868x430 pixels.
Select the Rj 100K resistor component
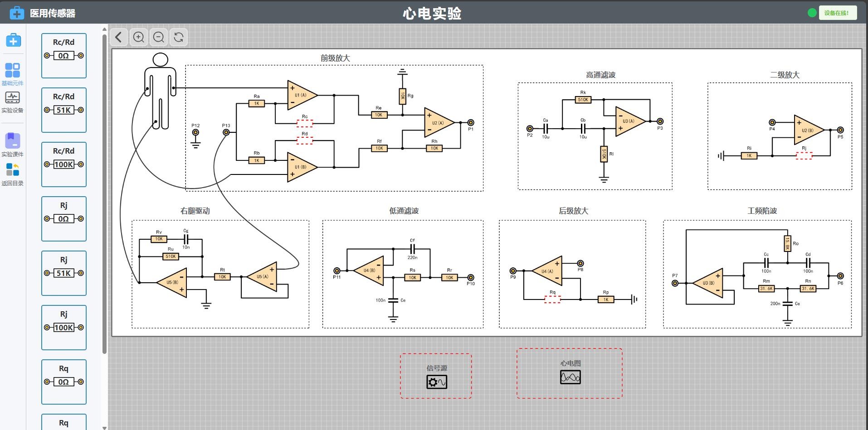click(64, 328)
